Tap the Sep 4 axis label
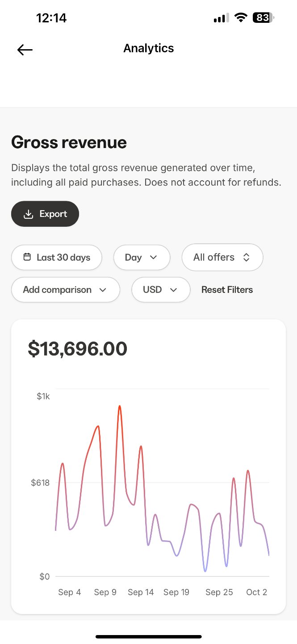Viewport: 297px width, 644px height. tap(70, 592)
